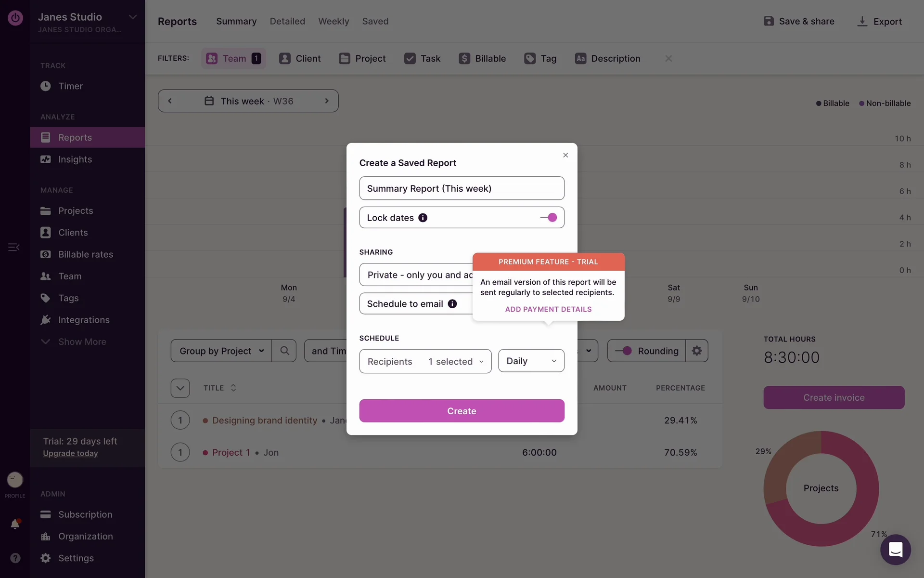Open the chat support bubble icon
The image size is (924, 578).
coord(895,550)
